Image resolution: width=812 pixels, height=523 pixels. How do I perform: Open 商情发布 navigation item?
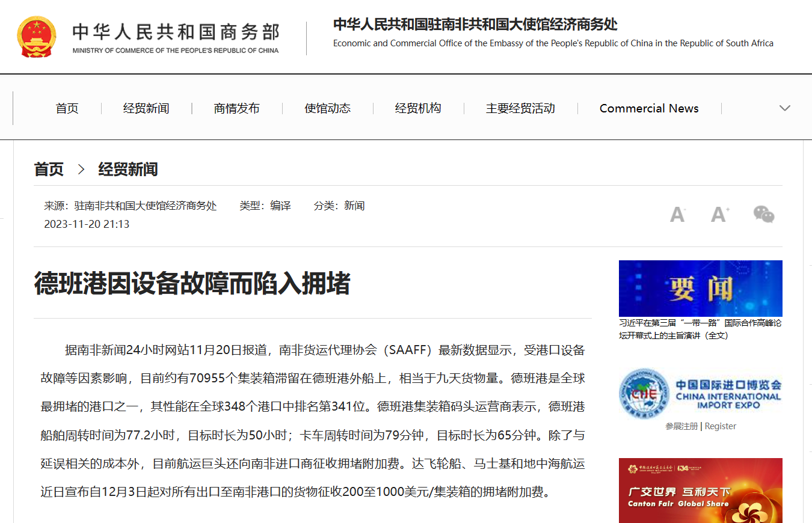(237, 108)
